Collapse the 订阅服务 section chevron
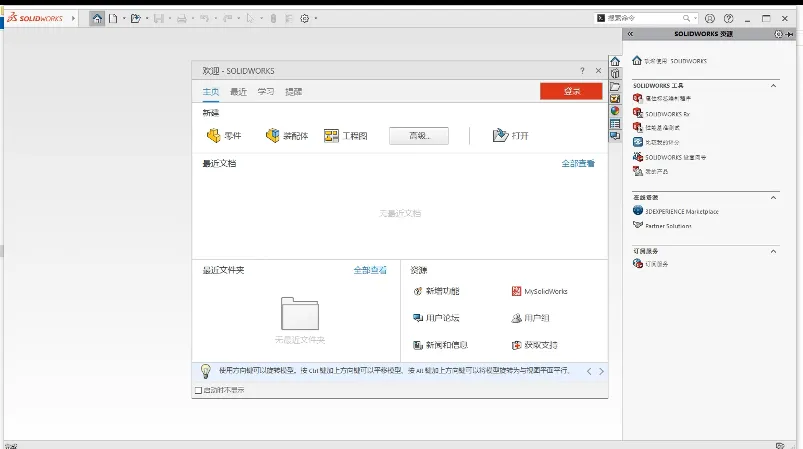The width and height of the screenshot is (803, 449). [773, 251]
